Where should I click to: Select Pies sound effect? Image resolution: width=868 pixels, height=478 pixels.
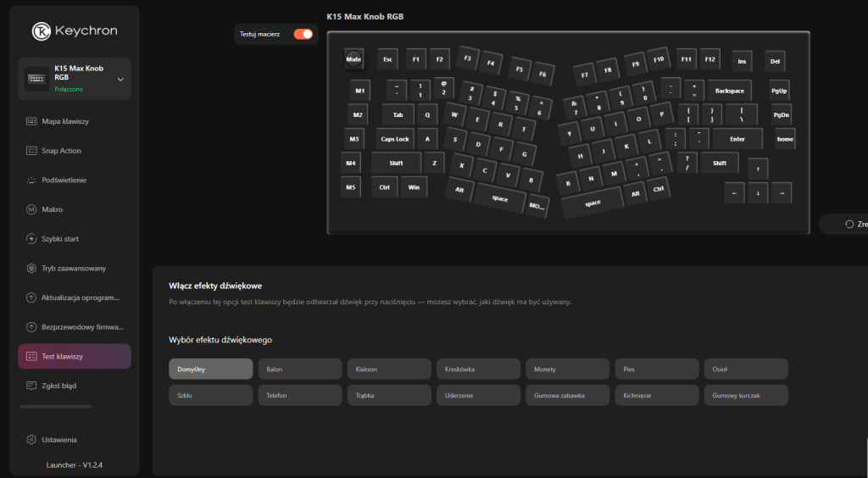[x=657, y=369]
